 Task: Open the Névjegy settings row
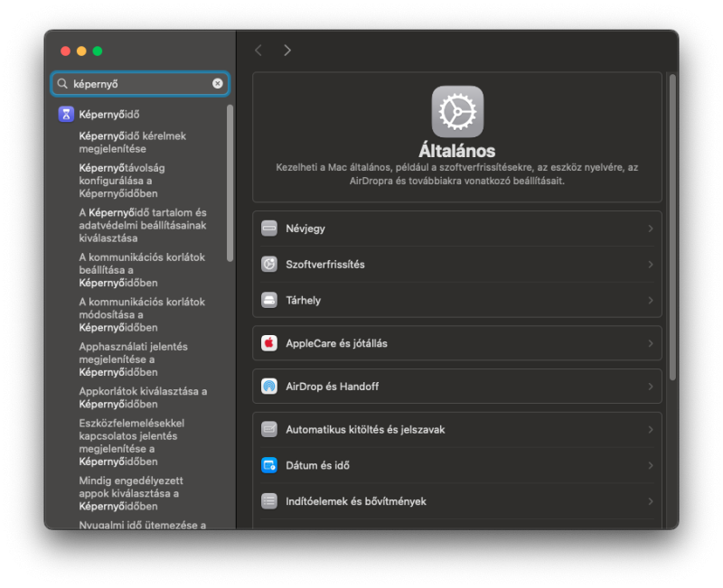coord(457,229)
